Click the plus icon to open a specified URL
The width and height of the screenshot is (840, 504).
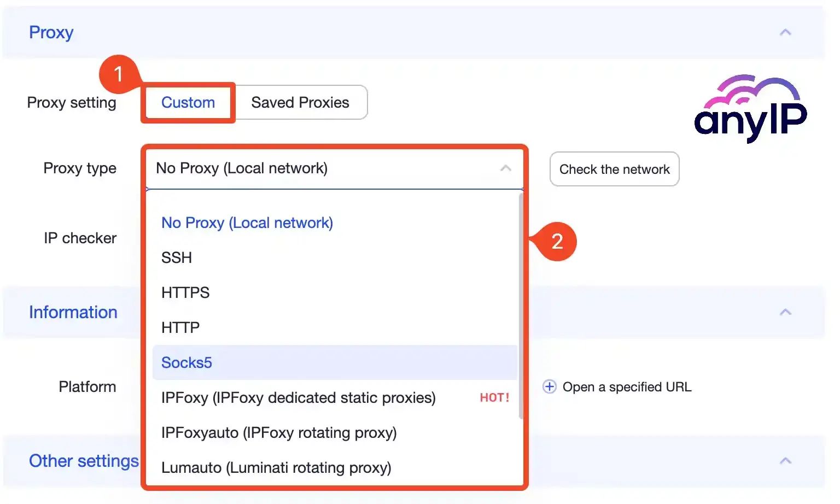pyautogui.click(x=548, y=386)
